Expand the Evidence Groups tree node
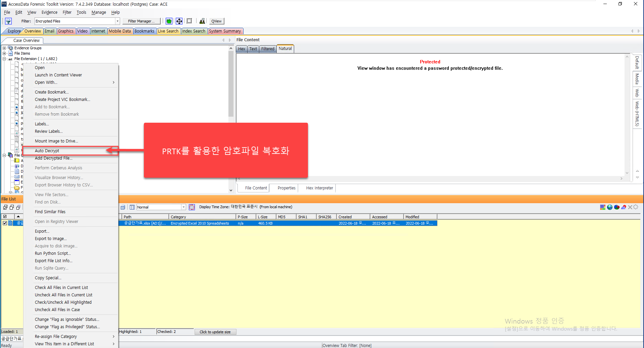This screenshot has width=644, height=348. coord(4,48)
